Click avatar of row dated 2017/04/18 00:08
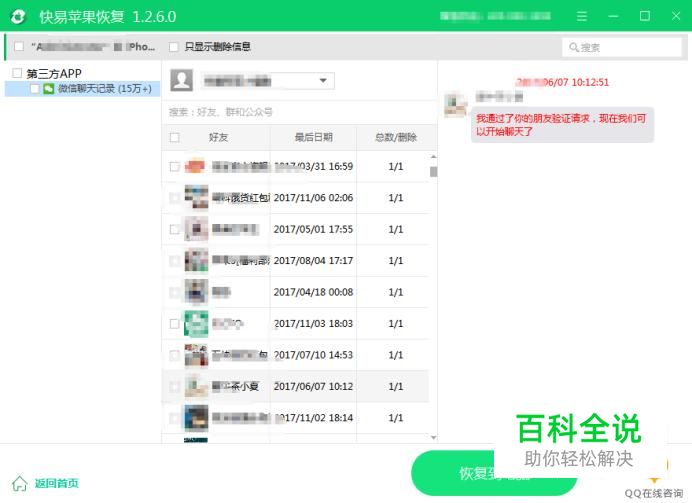692x503 pixels. coord(196,292)
